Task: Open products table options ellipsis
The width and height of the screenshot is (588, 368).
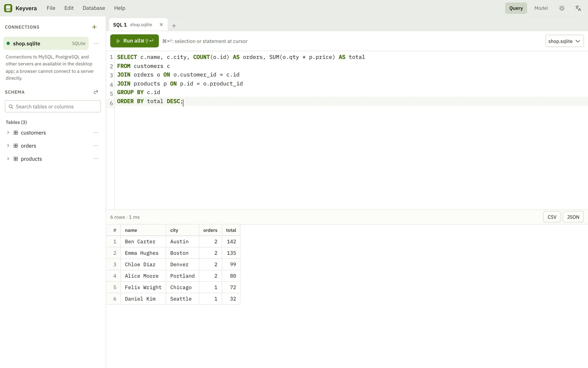Action: pos(96,159)
